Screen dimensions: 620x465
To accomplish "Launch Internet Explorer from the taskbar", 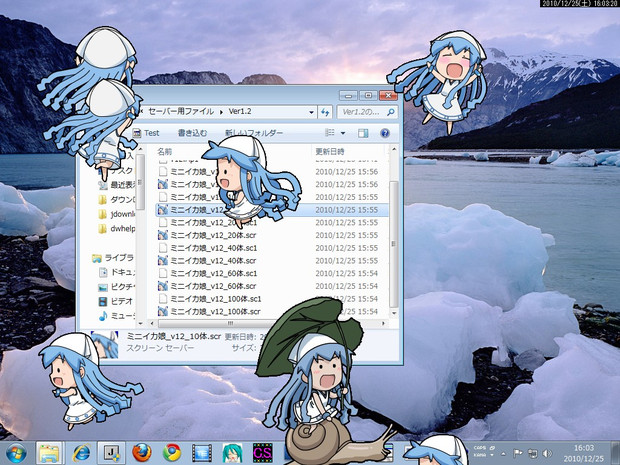I will pyautogui.click(x=81, y=453).
